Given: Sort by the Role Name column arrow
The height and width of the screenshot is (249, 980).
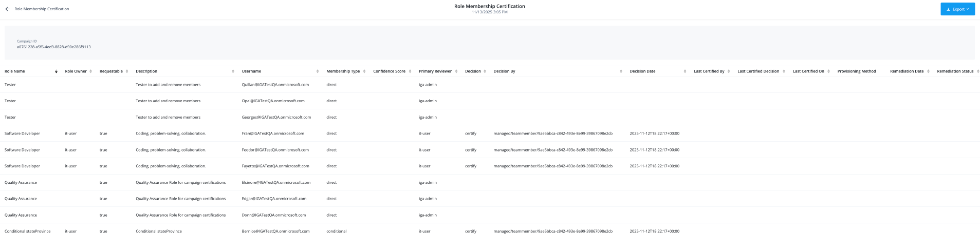Looking at the screenshot, I should tap(56, 71).
